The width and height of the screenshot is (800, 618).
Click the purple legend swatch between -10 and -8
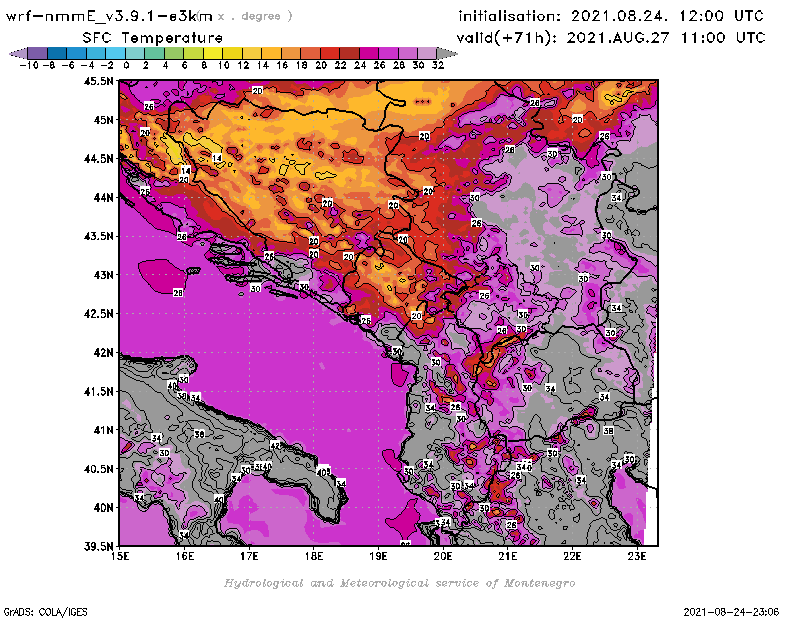pos(38,53)
